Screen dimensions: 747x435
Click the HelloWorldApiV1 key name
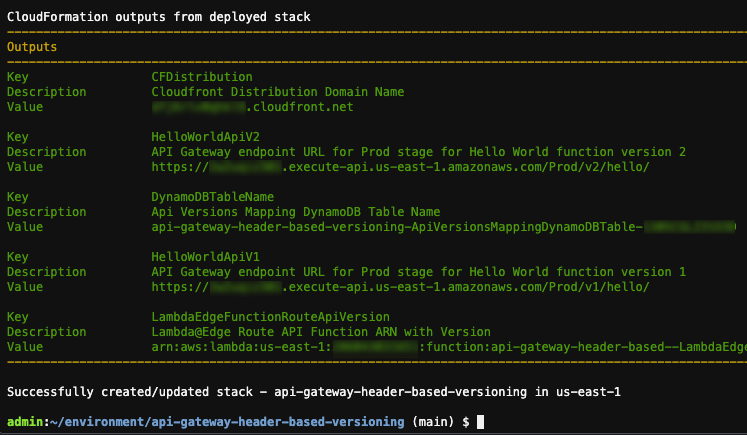pyautogui.click(x=205, y=257)
